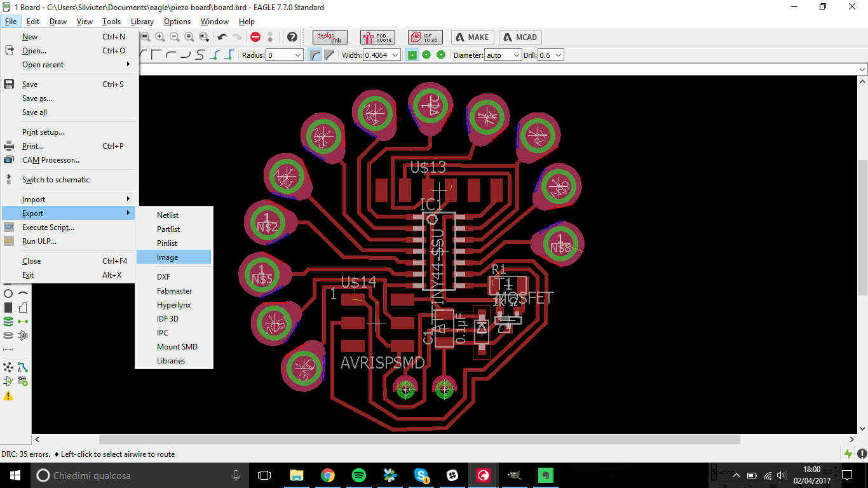868x488 pixels.
Task: Expand the command line history dropdown
Action: (x=862, y=69)
